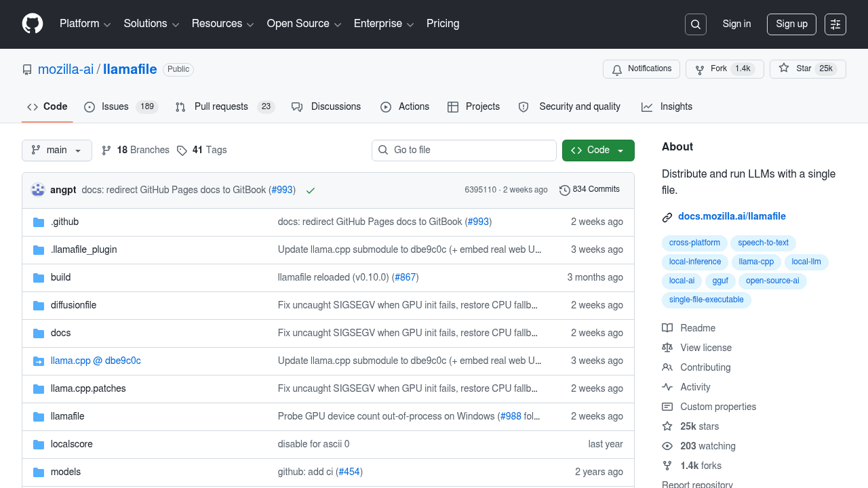View the 18 Branches link

[136, 150]
